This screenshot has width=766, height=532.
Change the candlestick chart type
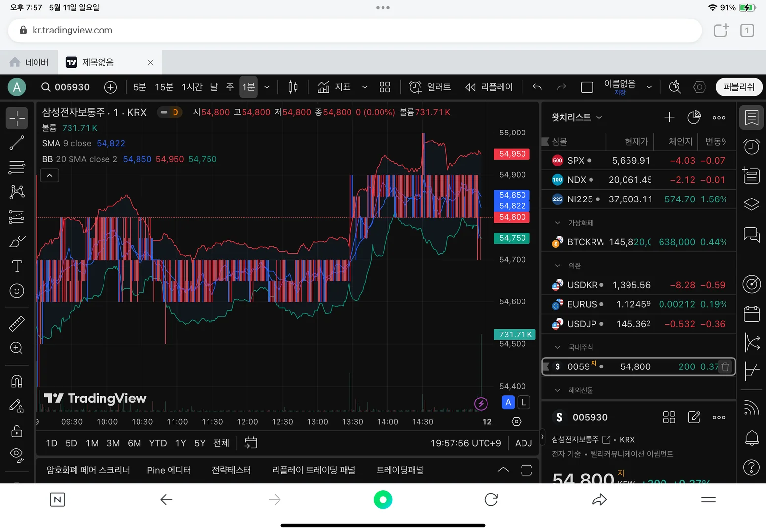[293, 87]
